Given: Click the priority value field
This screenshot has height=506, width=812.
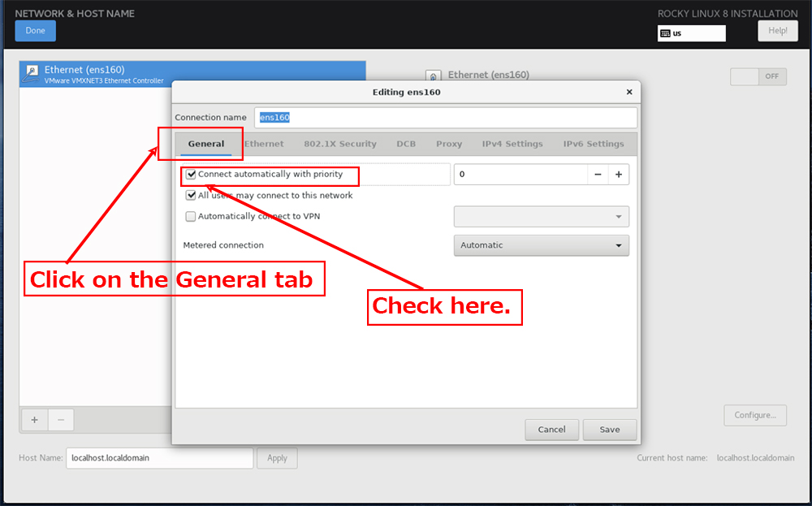Looking at the screenshot, I should pos(520,175).
